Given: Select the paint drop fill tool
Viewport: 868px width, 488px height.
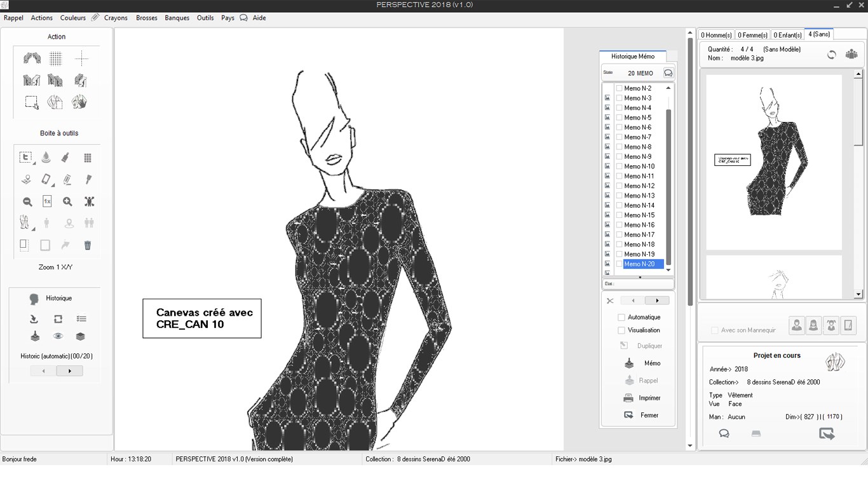Looking at the screenshot, I should (46, 158).
